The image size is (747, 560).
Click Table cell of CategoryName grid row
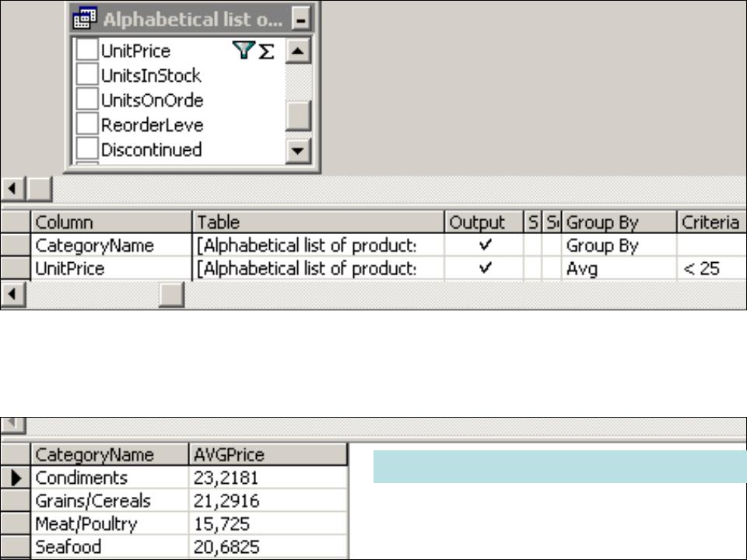(x=318, y=245)
